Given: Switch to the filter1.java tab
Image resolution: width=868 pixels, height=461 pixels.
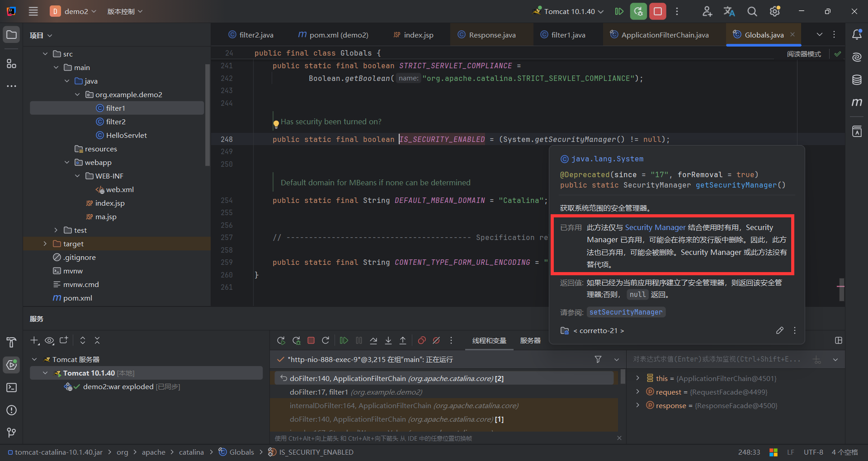Looking at the screenshot, I should click(x=568, y=35).
